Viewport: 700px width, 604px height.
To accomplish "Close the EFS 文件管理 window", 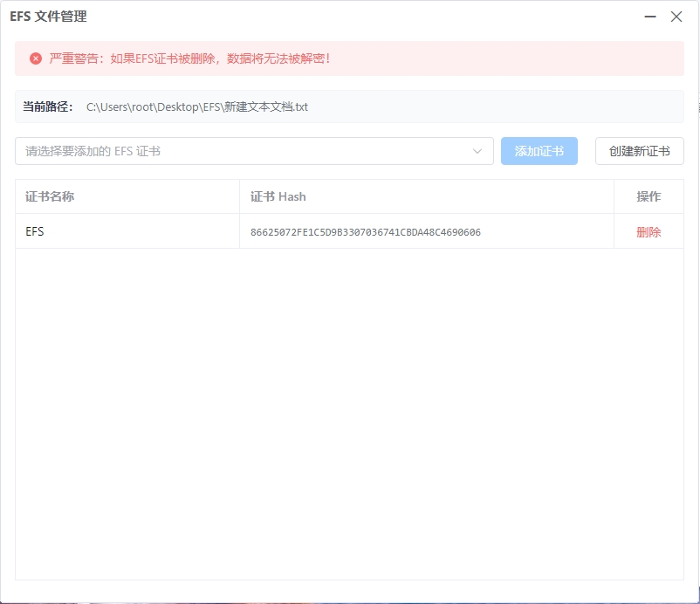I will tap(676, 17).
